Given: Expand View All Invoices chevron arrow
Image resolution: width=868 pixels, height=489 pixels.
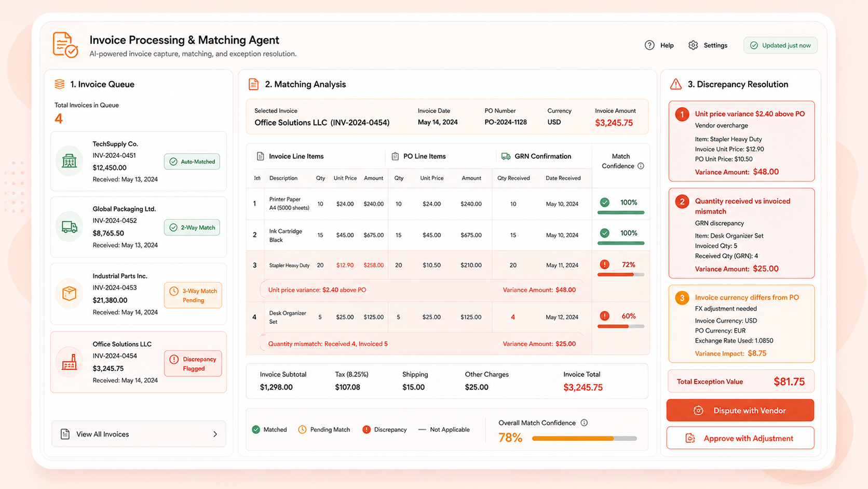Looking at the screenshot, I should point(215,434).
